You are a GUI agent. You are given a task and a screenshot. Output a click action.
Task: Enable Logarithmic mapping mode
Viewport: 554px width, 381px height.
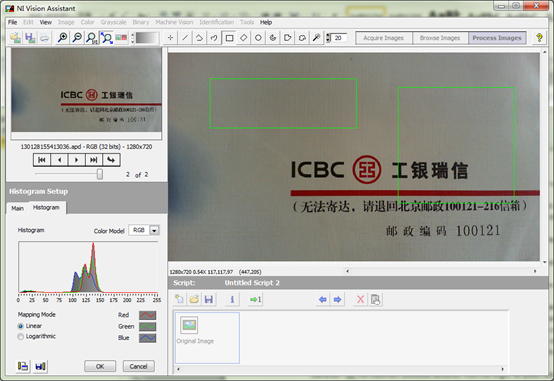(x=20, y=337)
